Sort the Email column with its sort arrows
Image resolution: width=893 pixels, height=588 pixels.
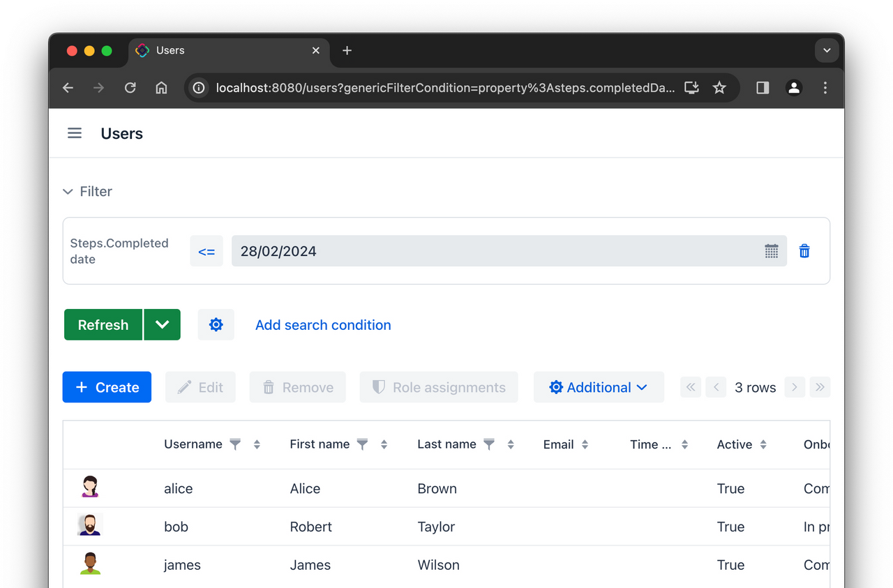click(585, 444)
